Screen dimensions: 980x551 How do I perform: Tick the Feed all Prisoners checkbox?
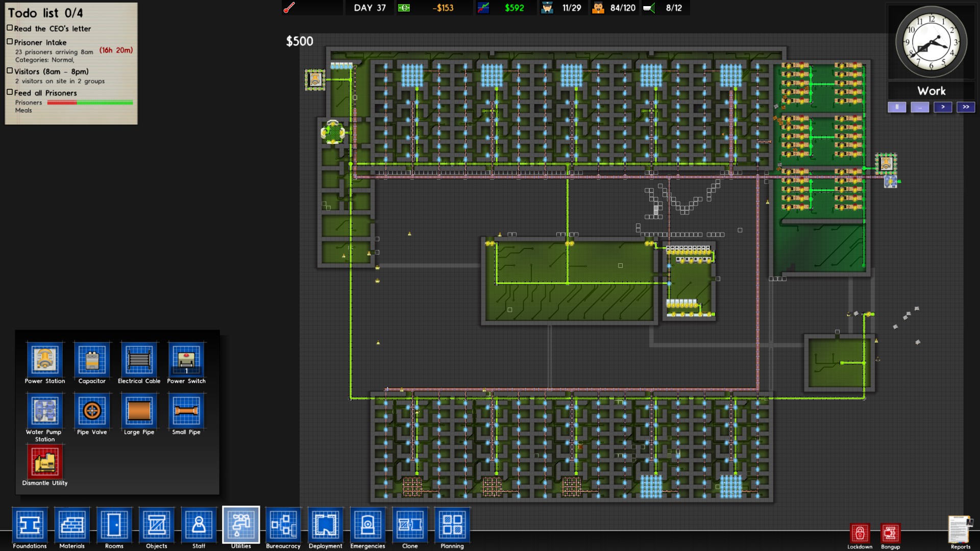pyautogui.click(x=10, y=92)
